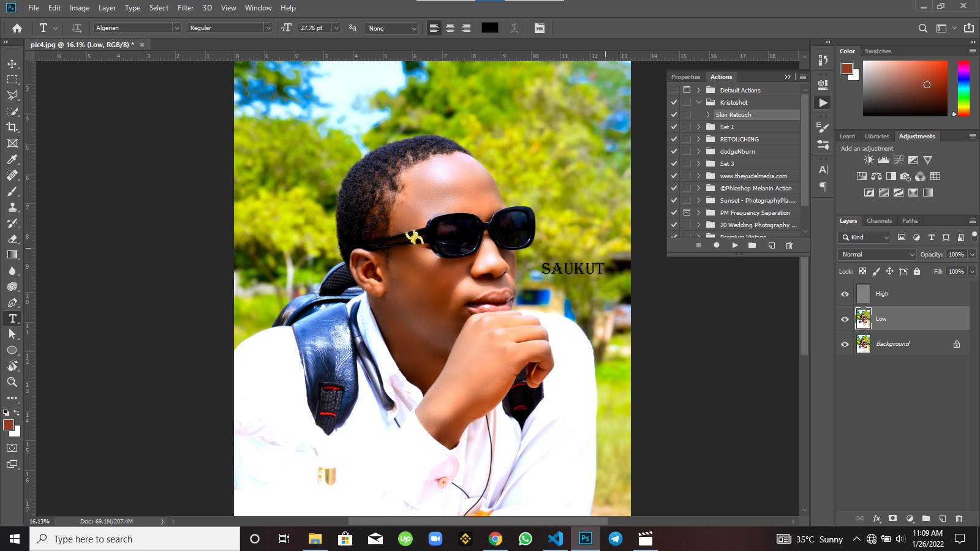980x551 pixels.
Task: Open Google Chrome from taskbar
Action: [x=496, y=539]
